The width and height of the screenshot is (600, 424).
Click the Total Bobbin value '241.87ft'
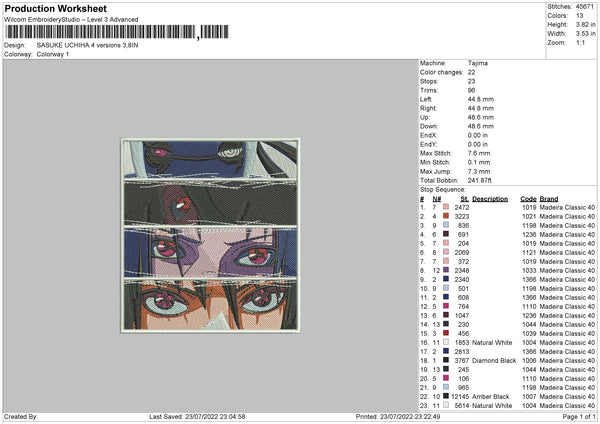point(480,180)
